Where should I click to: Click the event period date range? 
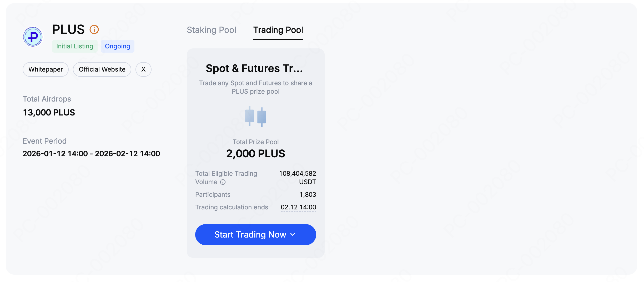pos(91,154)
